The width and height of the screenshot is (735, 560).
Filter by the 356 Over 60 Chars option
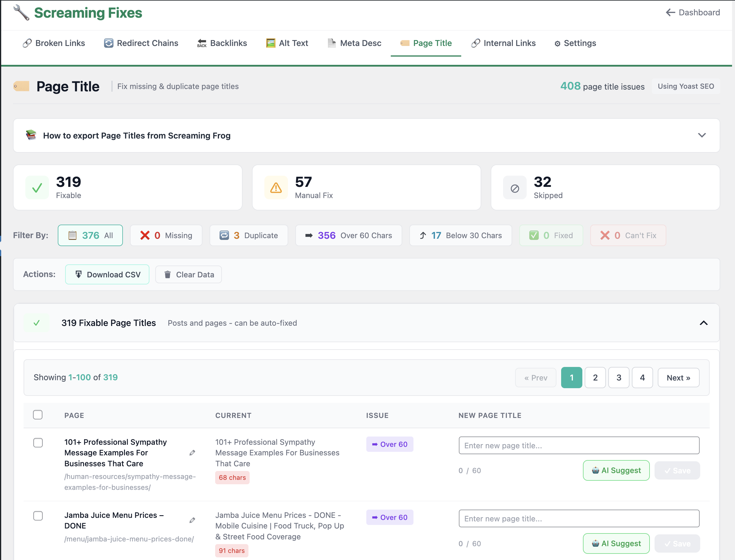[348, 235]
